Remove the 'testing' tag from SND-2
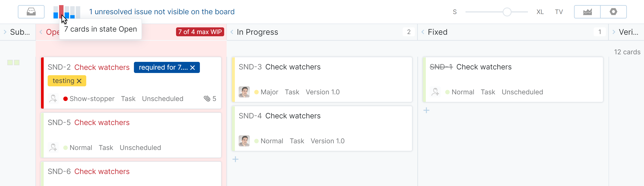The height and width of the screenshot is (186, 644). coord(79,81)
